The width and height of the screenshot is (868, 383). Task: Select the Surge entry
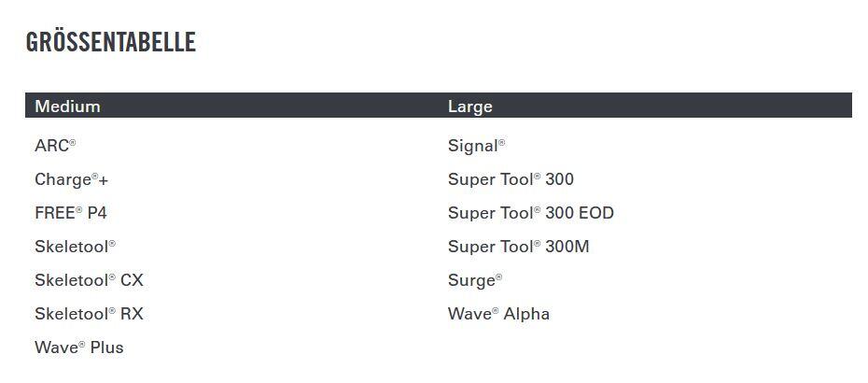click(474, 280)
